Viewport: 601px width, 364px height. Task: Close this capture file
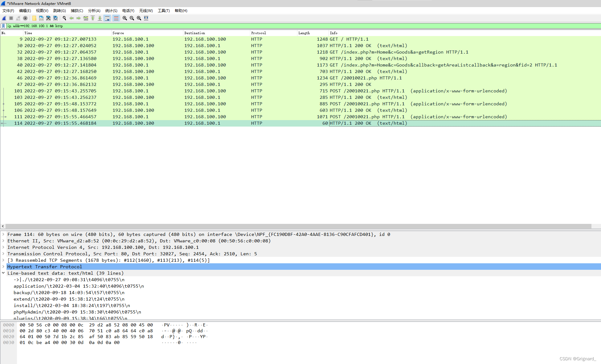tap(48, 18)
